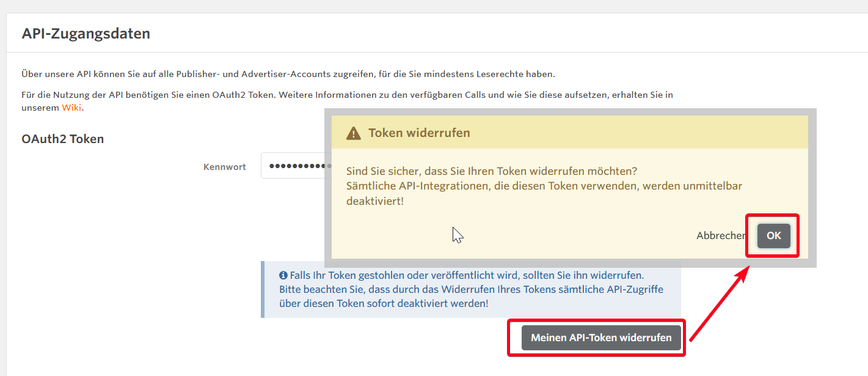Screen dimensions: 868x376
Task: Focus the Kennwort password field
Action: tap(293, 166)
